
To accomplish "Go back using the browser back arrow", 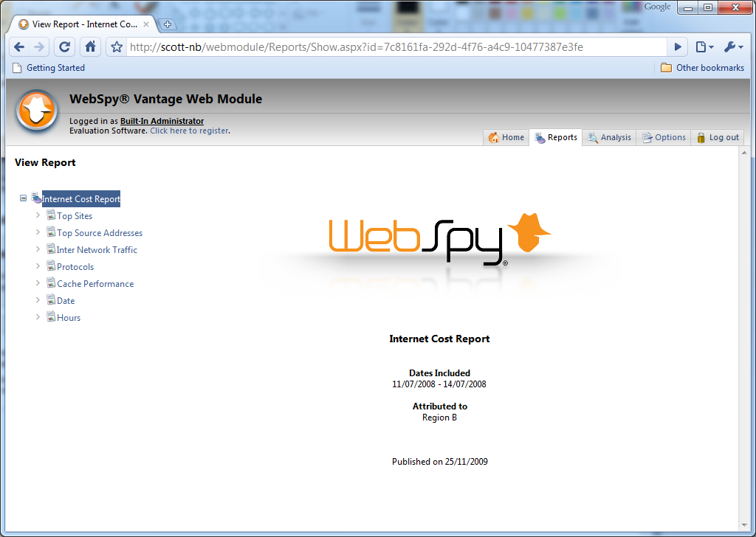I will tap(19, 47).
